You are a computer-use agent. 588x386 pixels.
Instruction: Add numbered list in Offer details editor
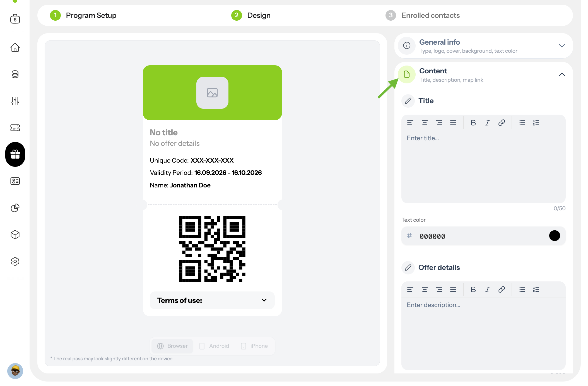tap(536, 289)
